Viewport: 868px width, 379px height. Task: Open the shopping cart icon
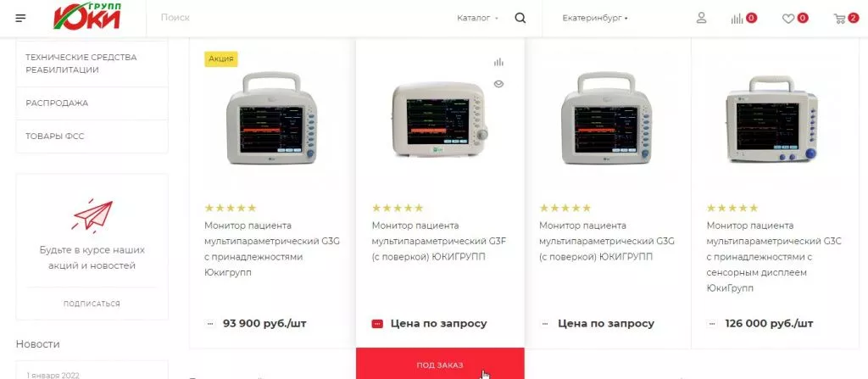839,19
